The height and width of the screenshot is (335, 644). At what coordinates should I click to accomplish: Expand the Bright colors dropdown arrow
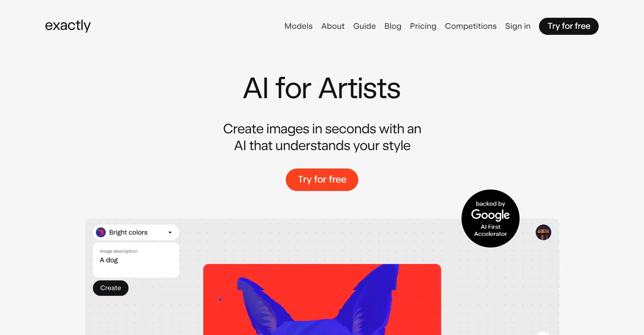pyautogui.click(x=170, y=232)
